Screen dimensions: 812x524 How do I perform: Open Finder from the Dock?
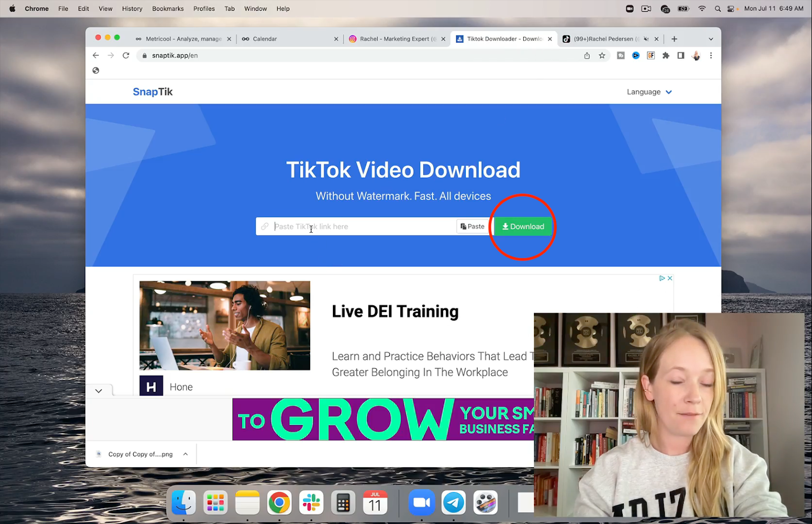184,503
